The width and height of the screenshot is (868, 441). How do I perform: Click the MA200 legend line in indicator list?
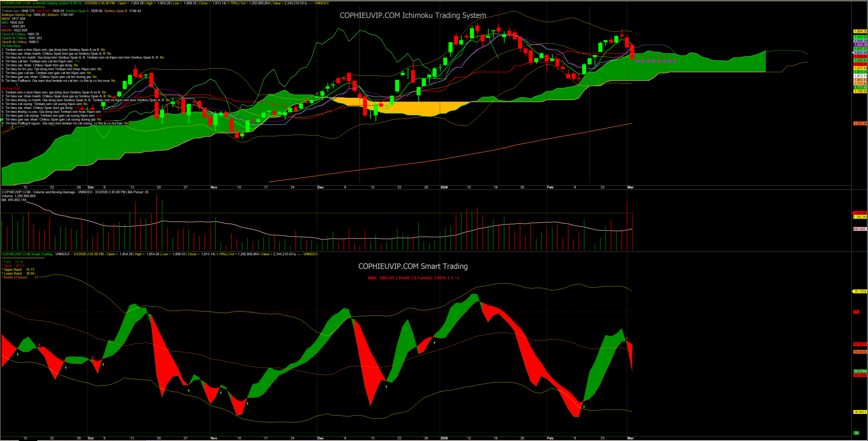14,31
